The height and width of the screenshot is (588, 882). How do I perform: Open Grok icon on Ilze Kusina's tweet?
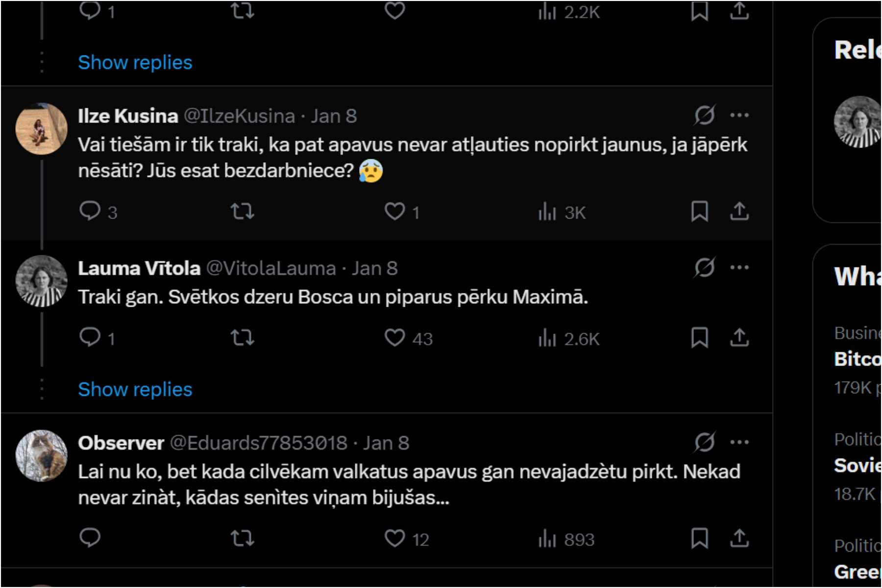704,116
